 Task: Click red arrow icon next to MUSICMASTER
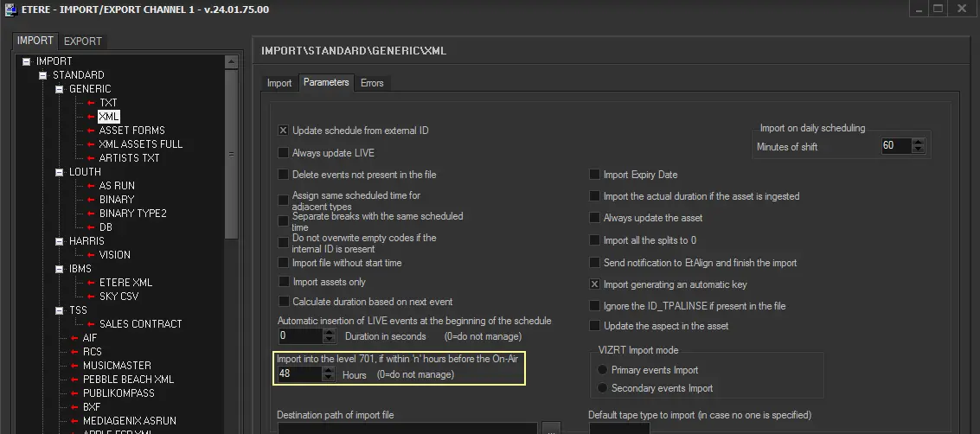(x=74, y=366)
